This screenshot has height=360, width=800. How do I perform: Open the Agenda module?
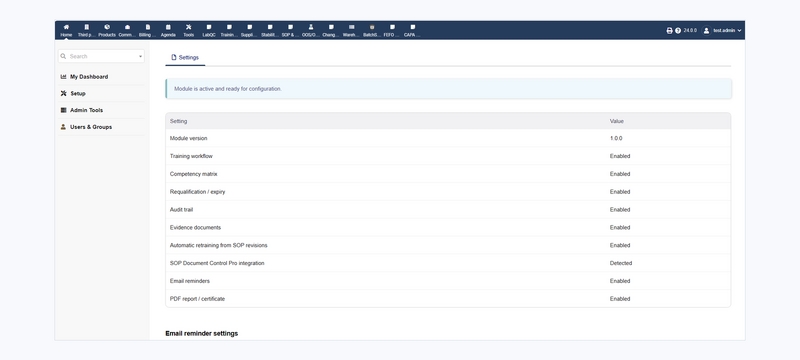[168, 30]
